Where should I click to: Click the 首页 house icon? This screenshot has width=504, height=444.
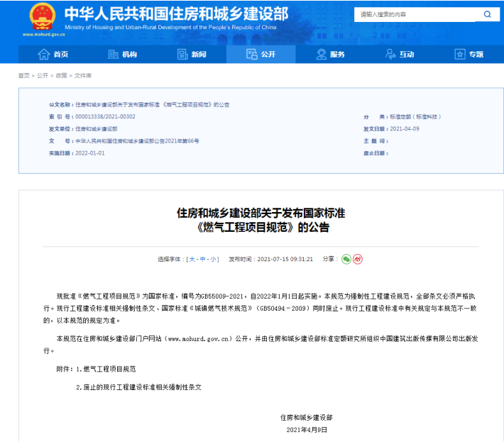coord(44,55)
